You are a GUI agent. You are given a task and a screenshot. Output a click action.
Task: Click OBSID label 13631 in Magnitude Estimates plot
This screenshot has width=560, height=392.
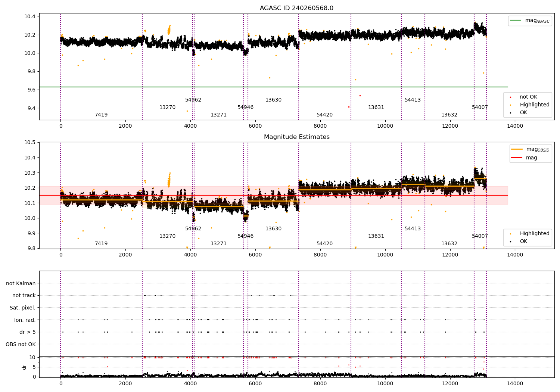coord(376,236)
